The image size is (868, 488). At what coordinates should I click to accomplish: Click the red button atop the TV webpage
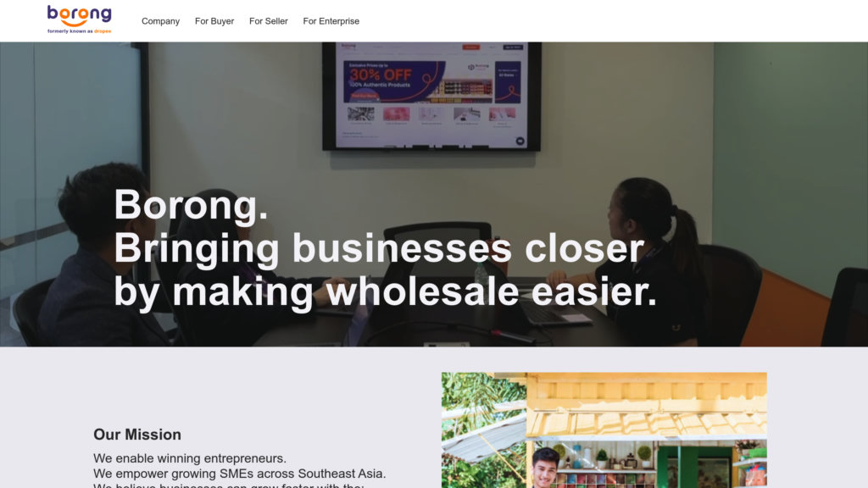click(471, 47)
